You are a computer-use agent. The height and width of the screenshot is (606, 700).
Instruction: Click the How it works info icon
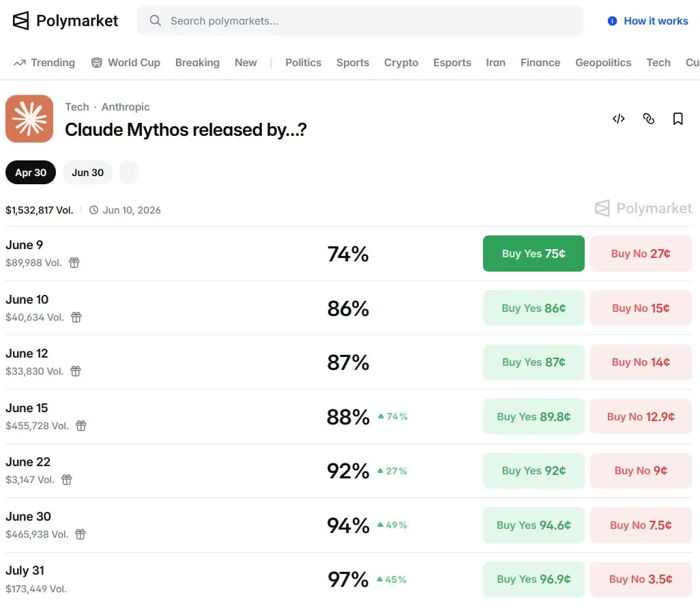[612, 21]
